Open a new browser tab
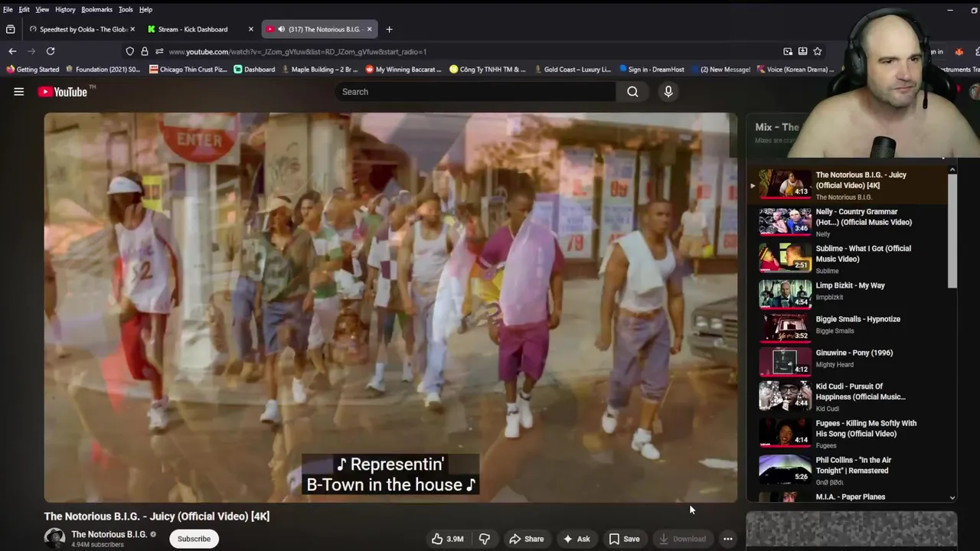Image resolution: width=980 pixels, height=551 pixels. point(389,29)
